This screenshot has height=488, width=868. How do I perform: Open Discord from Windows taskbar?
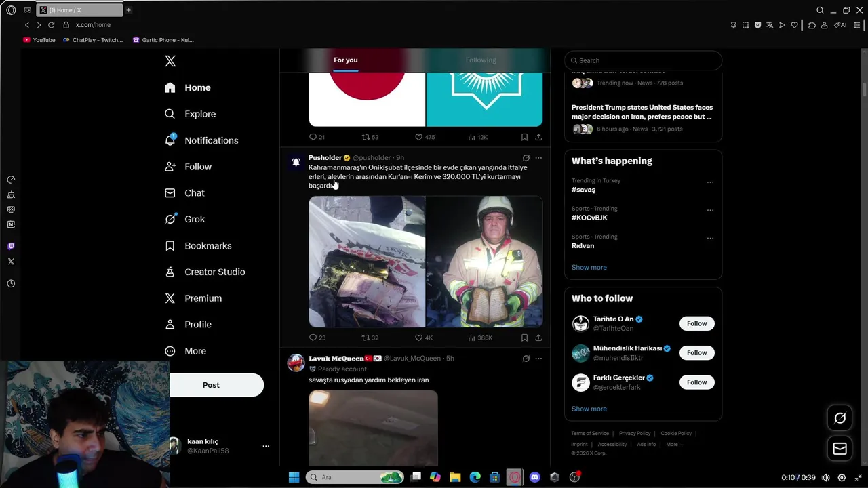point(534,477)
